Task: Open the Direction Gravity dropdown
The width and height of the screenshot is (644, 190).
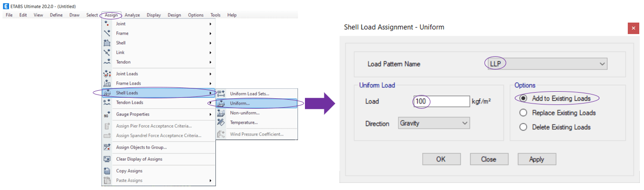Action: tap(434, 123)
